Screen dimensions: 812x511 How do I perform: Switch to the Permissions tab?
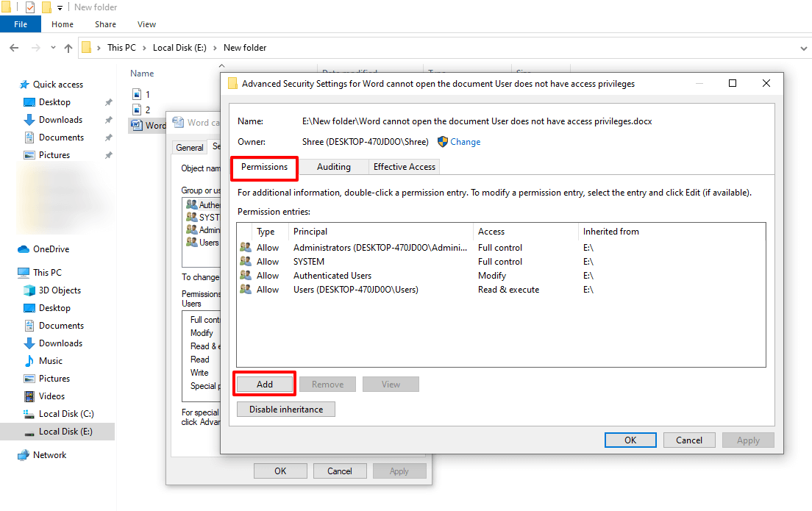264,167
